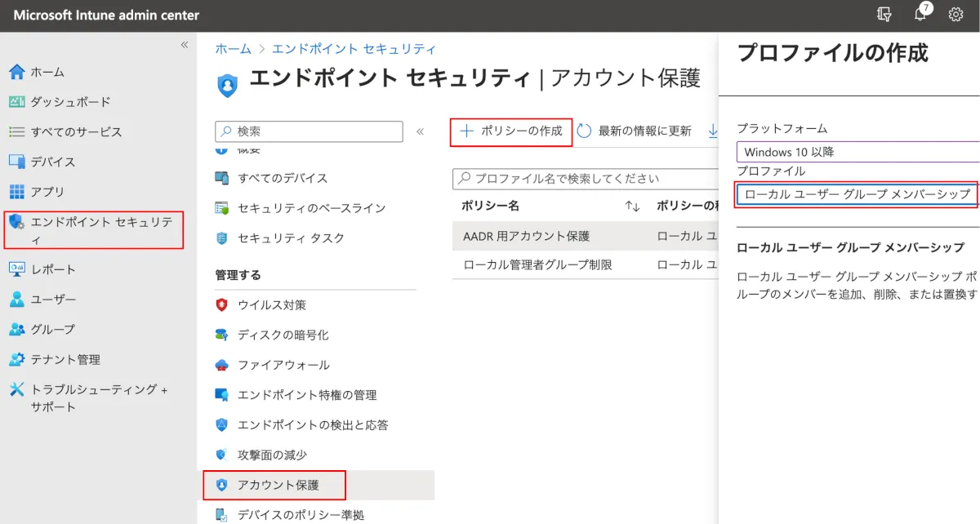The width and height of the screenshot is (980, 524).
Task: Open the プロファイル dropdown
Action: [857, 194]
